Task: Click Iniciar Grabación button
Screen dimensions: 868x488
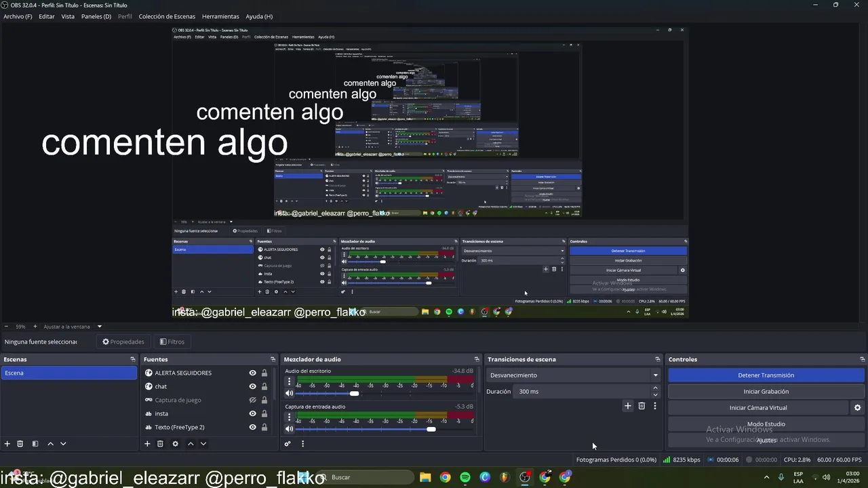Action: click(766, 391)
